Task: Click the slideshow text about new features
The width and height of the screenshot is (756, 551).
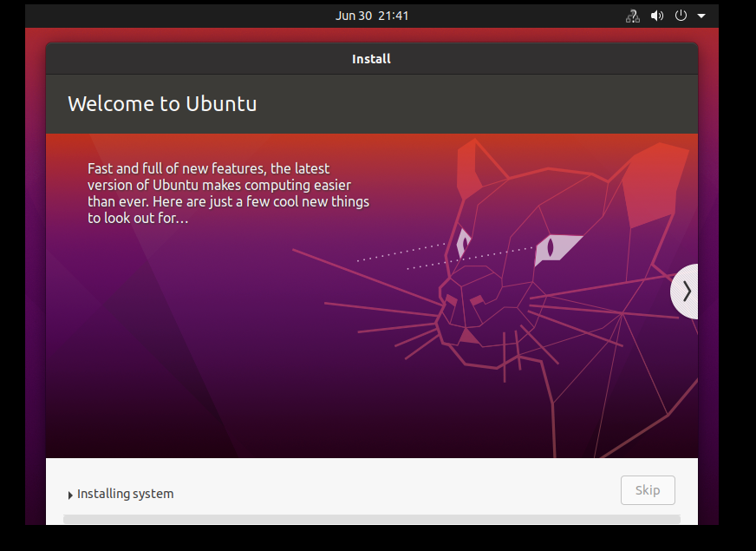Action: [228, 193]
